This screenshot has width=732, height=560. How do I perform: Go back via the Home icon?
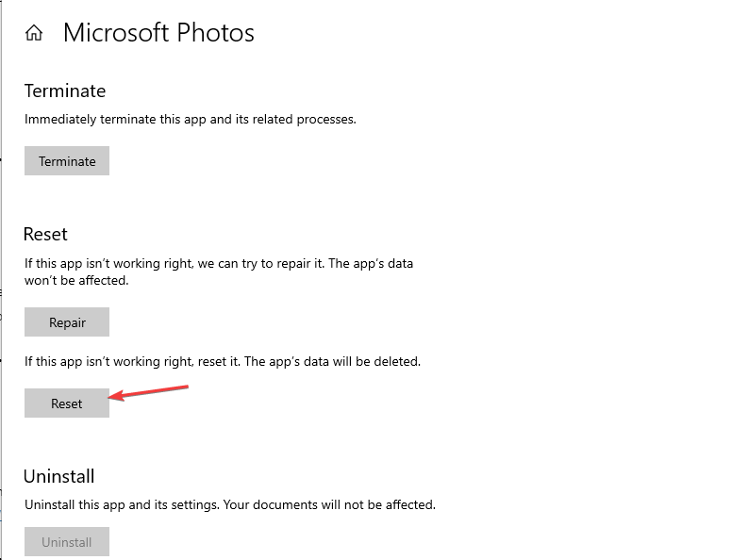tap(34, 33)
